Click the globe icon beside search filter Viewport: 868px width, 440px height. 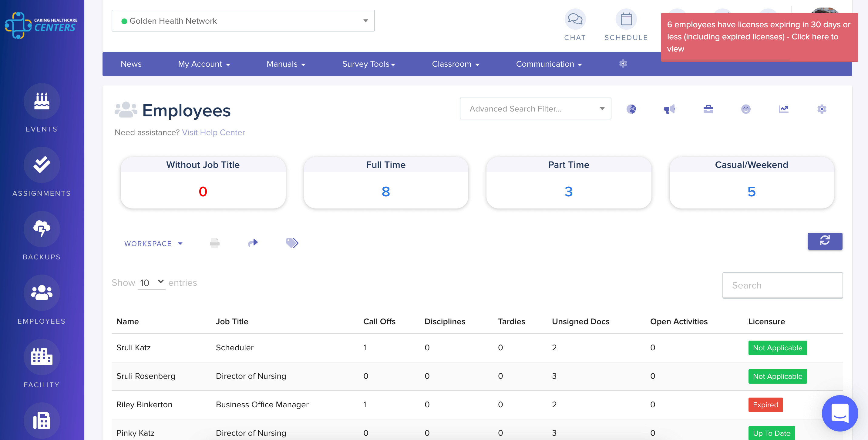click(x=631, y=109)
